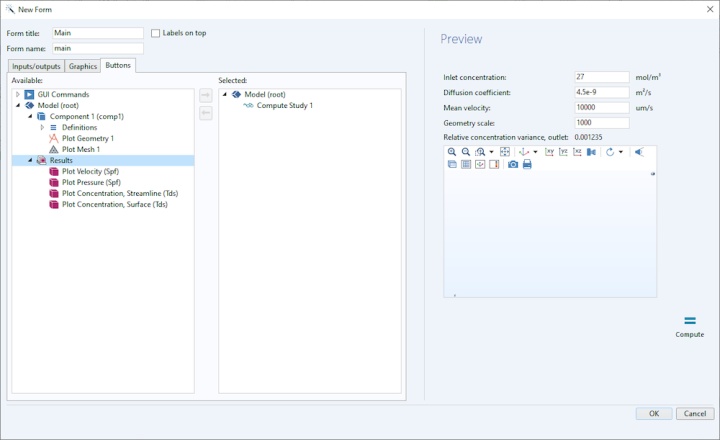720x440 pixels.
Task: Collapse the Model (root) node in the Available tree
Action: (18, 106)
